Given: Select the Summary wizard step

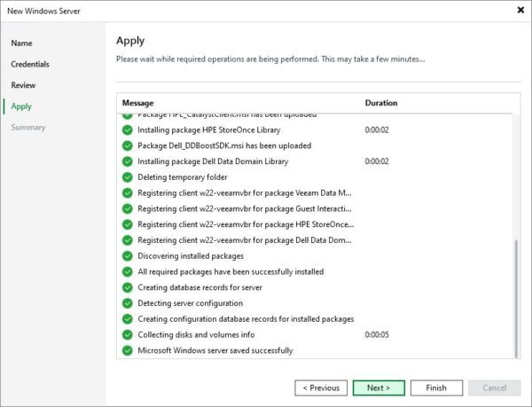Looking at the screenshot, I should 27,127.
